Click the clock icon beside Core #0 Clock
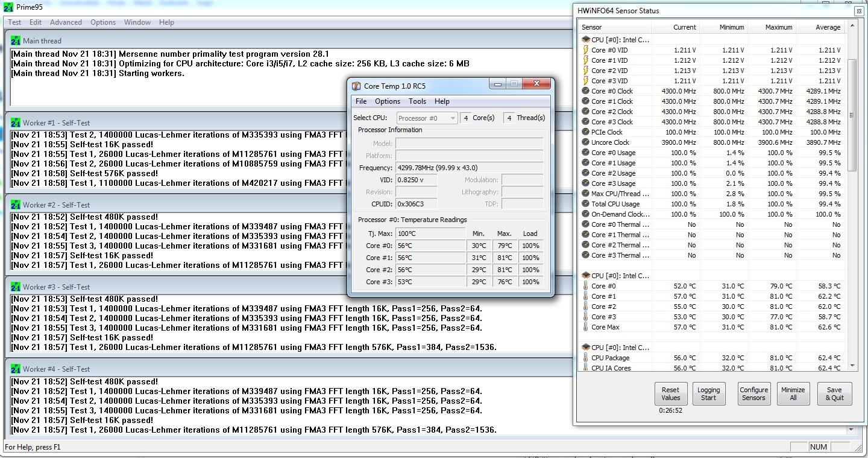Image resolution: width=868 pixels, height=458 pixels. click(585, 91)
